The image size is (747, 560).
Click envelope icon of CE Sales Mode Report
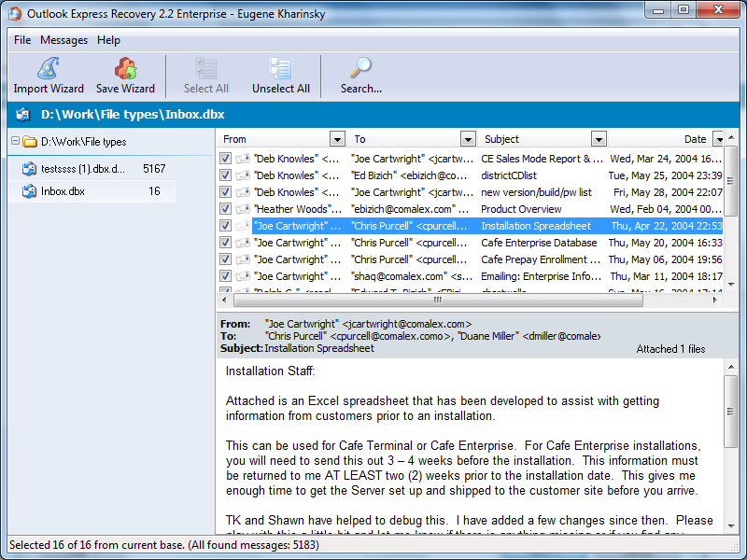pyautogui.click(x=243, y=159)
